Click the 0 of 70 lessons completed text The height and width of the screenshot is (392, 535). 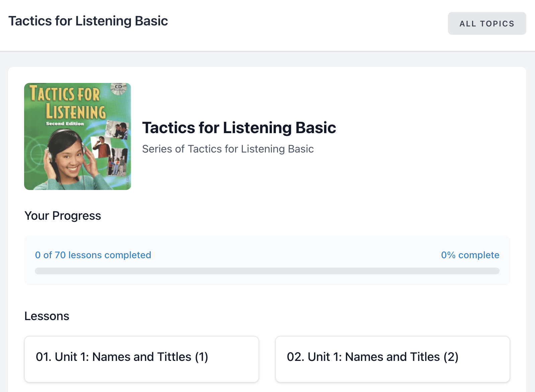coord(93,255)
